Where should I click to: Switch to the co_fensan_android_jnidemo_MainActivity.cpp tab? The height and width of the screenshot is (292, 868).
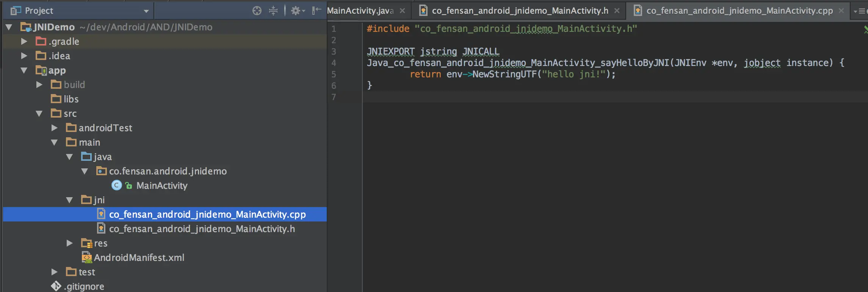pos(740,11)
